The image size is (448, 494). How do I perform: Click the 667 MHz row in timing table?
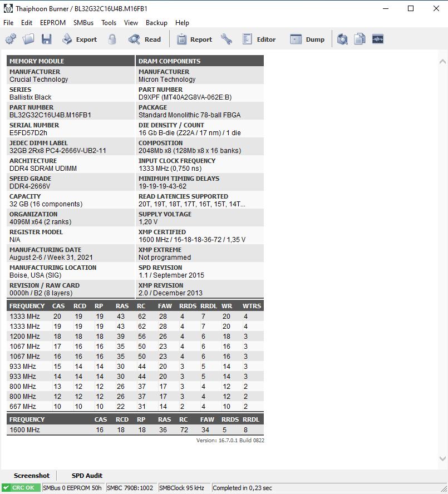pos(135,407)
